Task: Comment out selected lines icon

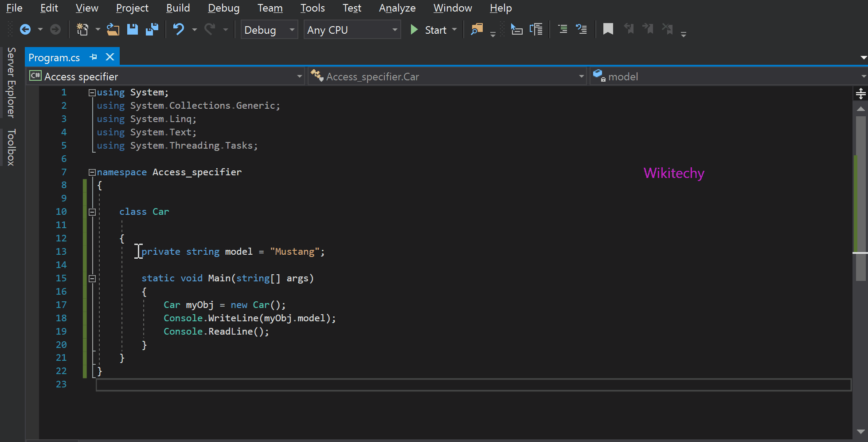Action: (x=562, y=30)
